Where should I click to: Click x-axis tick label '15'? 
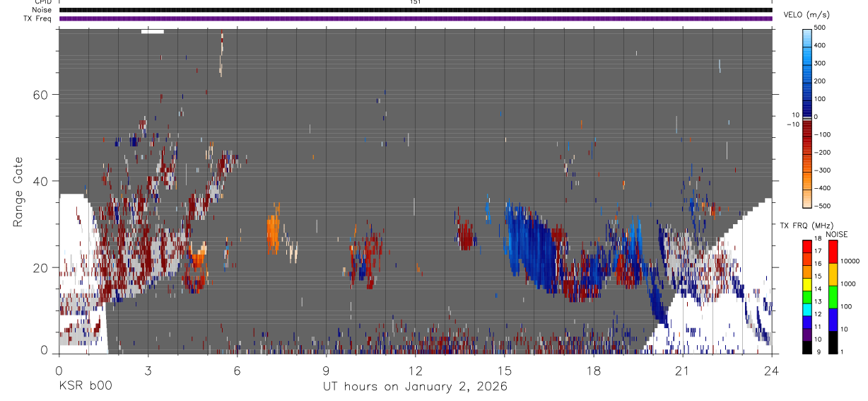(x=505, y=370)
